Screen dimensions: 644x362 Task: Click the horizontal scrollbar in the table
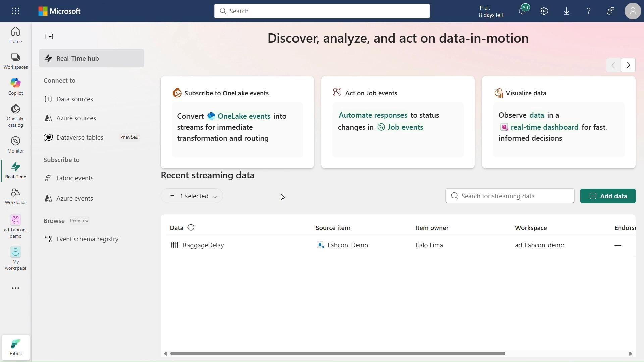pyautogui.click(x=337, y=354)
